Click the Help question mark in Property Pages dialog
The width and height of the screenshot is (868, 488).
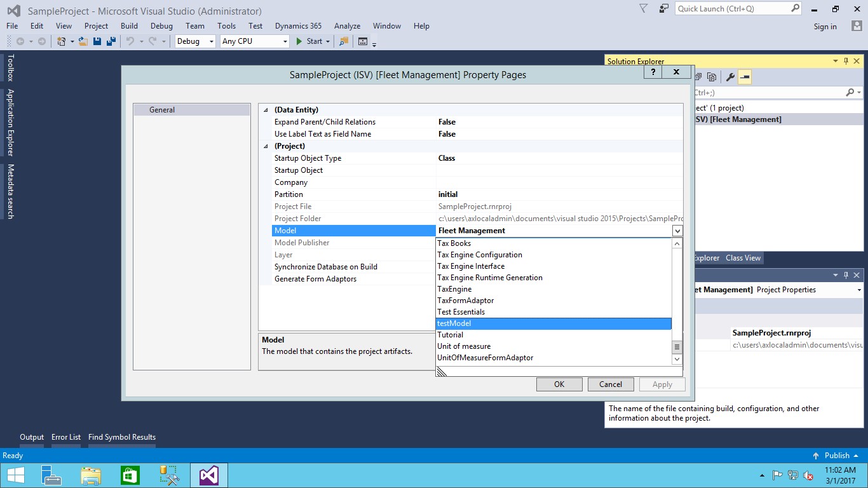coord(653,72)
